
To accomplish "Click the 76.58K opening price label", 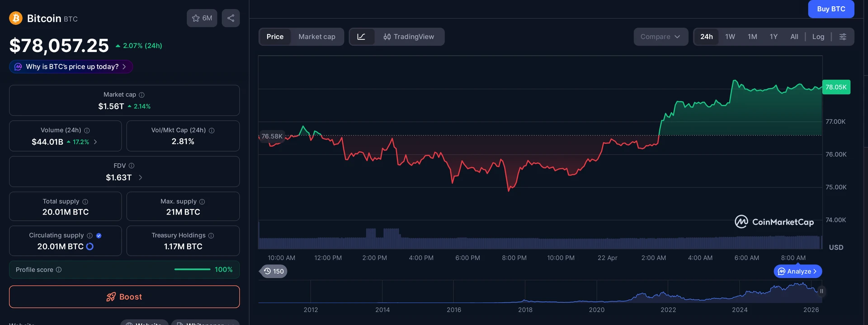I will tap(272, 136).
